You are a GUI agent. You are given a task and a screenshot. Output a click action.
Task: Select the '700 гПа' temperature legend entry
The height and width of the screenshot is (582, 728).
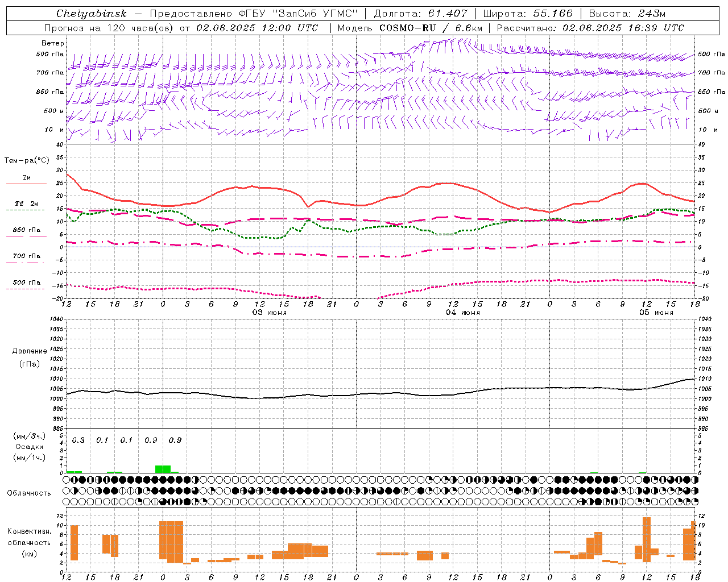27,256
